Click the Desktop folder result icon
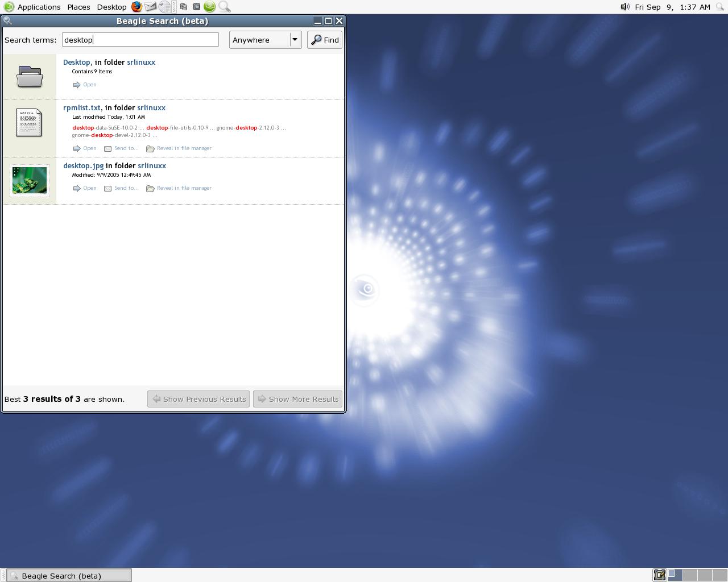This screenshot has height=582, width=728. 30,76
